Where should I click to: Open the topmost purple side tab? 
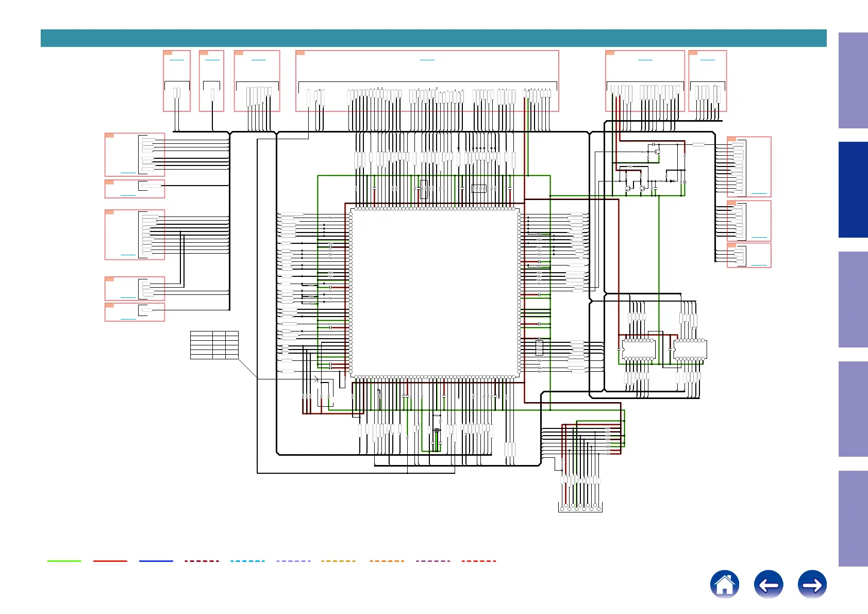[x=853, y=80]
